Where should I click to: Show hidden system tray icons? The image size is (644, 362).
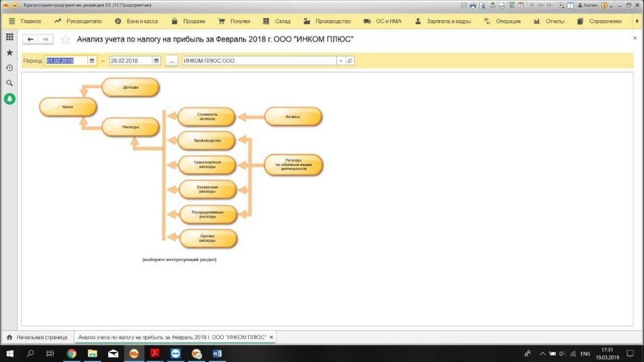(x=543, y=353)
